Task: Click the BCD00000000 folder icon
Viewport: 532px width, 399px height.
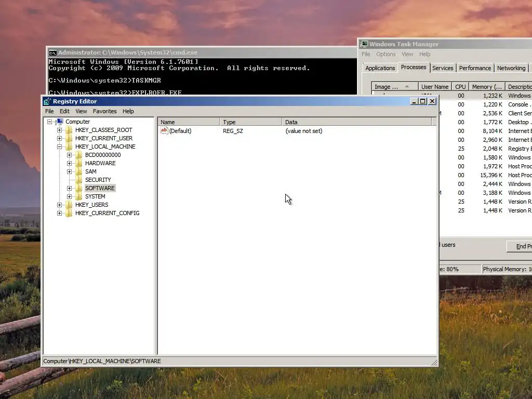Action: (79, 155)
